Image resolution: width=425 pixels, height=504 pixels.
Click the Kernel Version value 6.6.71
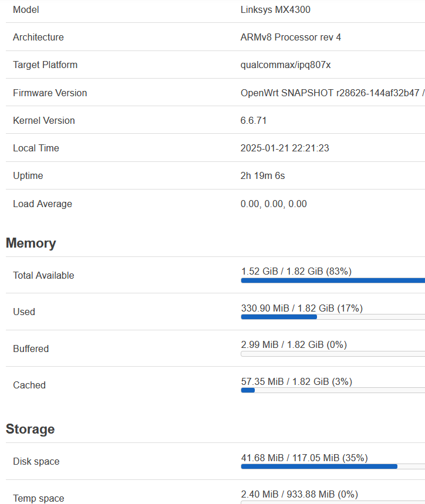254,120
